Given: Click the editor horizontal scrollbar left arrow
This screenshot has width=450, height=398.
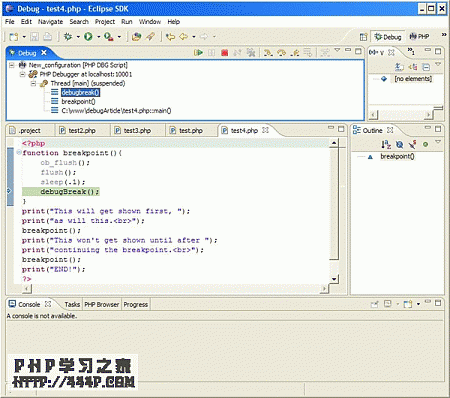Looking at the screenshot, I should 27,289.
